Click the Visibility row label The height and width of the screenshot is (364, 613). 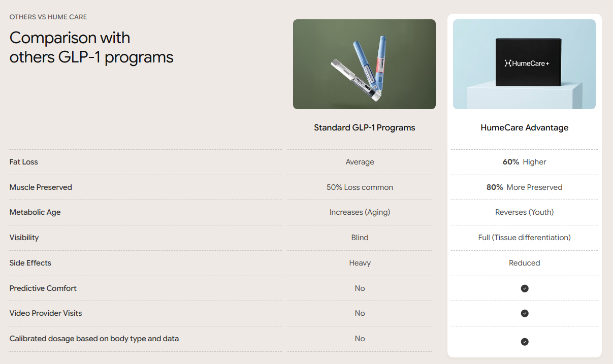(24, 238)
